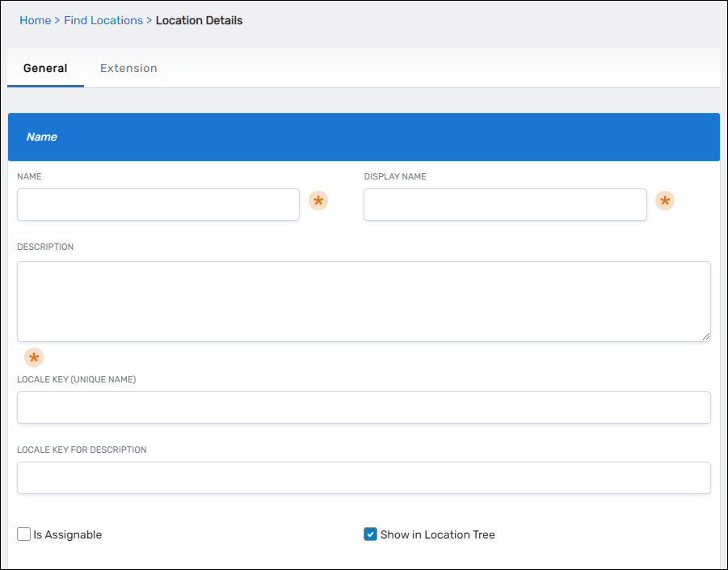Select the General tab
728x570 pixels.
coord(45,69)
